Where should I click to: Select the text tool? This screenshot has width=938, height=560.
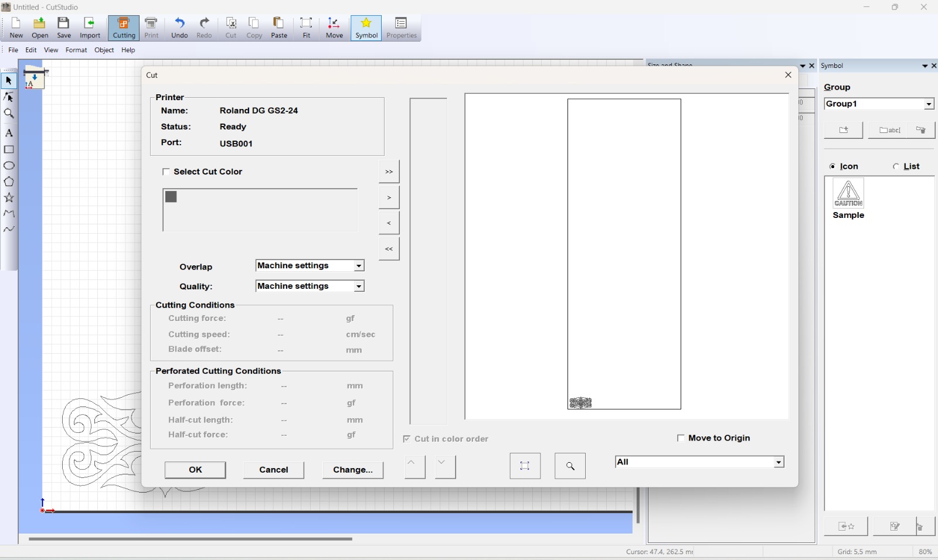pos(9,133)
